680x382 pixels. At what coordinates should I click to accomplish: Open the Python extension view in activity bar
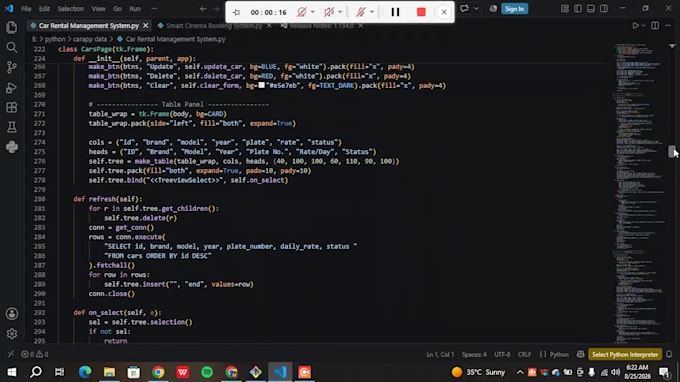click(12, 147)
